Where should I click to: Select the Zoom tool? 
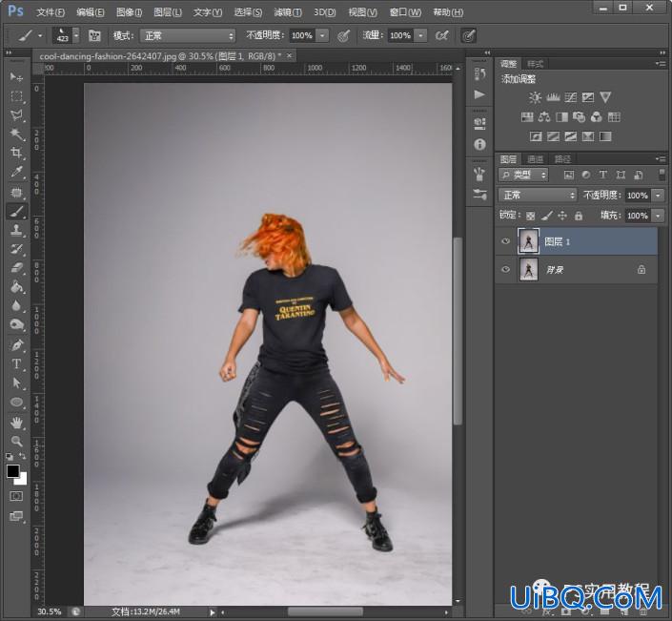tap(17, 441)
